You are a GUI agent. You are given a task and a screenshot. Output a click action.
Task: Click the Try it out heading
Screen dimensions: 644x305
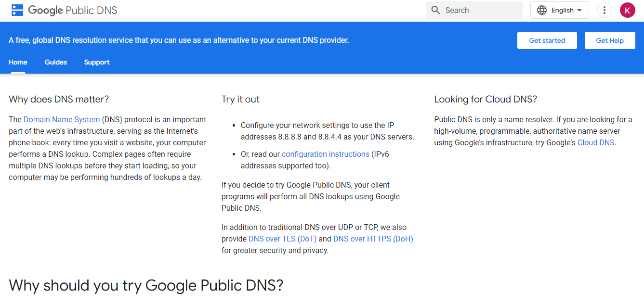coord(240,99)
